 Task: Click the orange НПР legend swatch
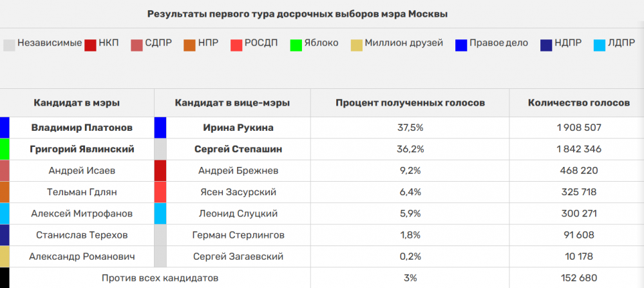(189, 44)
